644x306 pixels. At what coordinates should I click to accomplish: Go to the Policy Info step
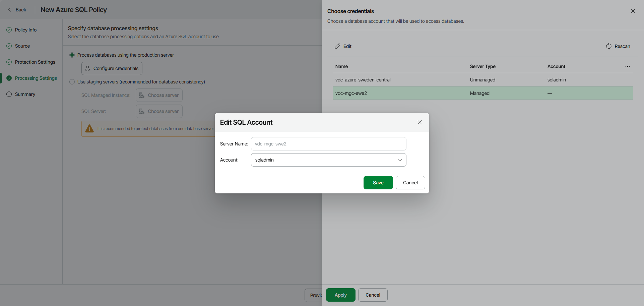[25, 29]
